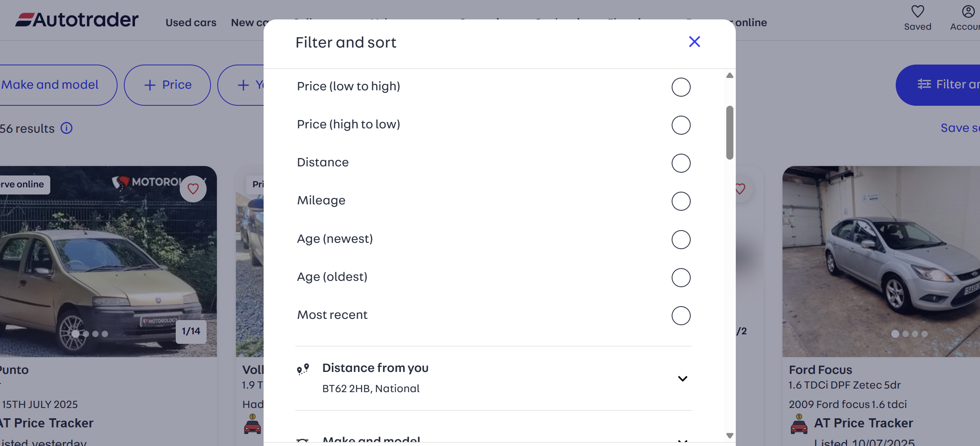Close the Filter and sort dialog
980x446 pixels.
pyautogui.click(x=694, y=42)
